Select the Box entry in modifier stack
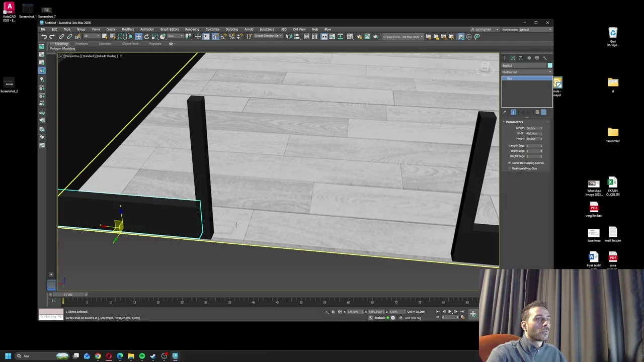Viewport: 644px width, 362px height. point(527,78)
